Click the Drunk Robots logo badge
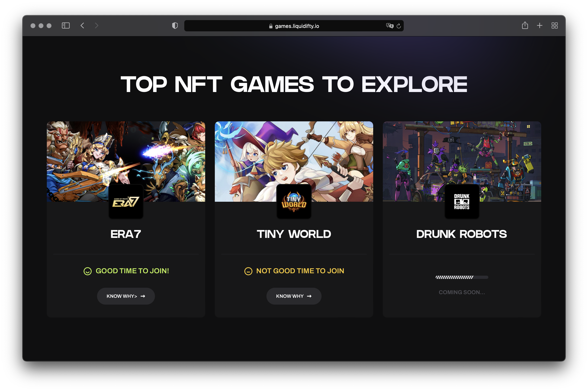Screen dimensions: 588x391 462,202
